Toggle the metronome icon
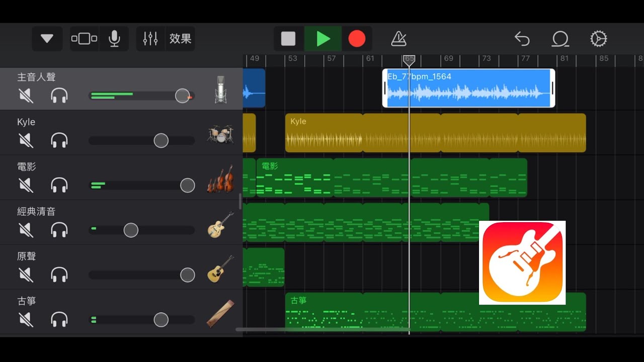The width and height of the screenshot is (644, 362). click(399, 39)
